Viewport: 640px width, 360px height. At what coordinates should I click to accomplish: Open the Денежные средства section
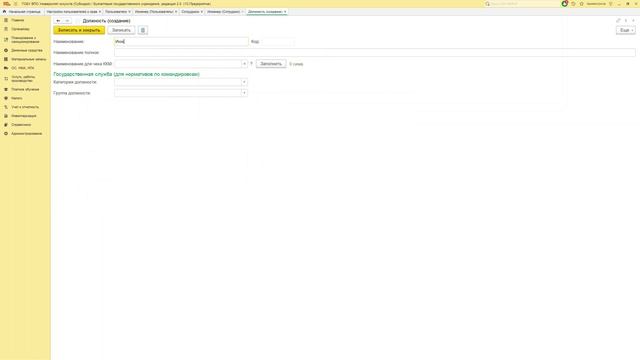click(x=27, y=50)
